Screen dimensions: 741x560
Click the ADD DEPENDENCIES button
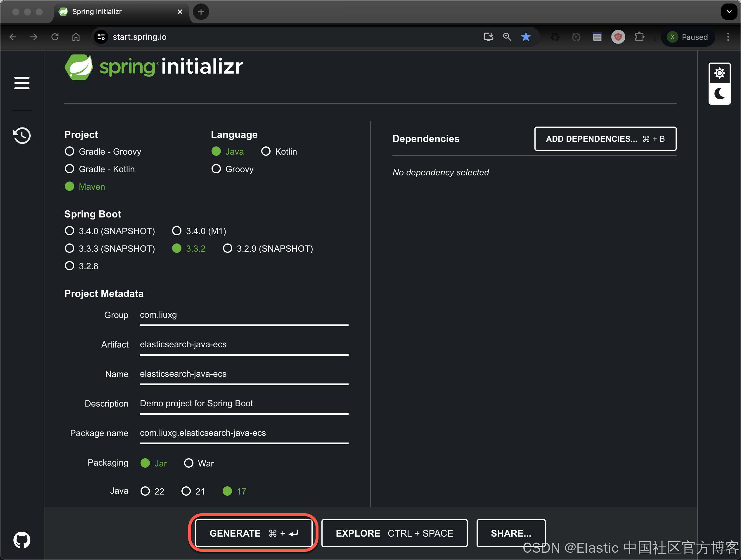point(605,139)
